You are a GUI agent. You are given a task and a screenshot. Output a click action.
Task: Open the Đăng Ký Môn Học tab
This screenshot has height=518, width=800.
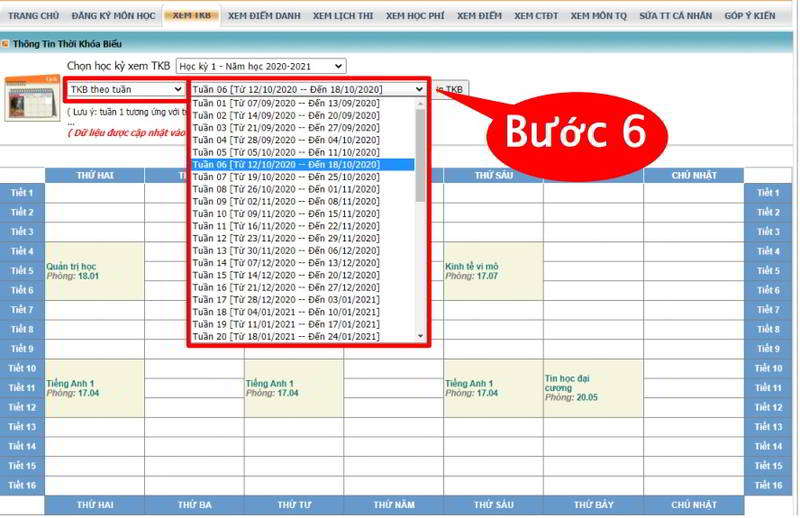point(112,16)
